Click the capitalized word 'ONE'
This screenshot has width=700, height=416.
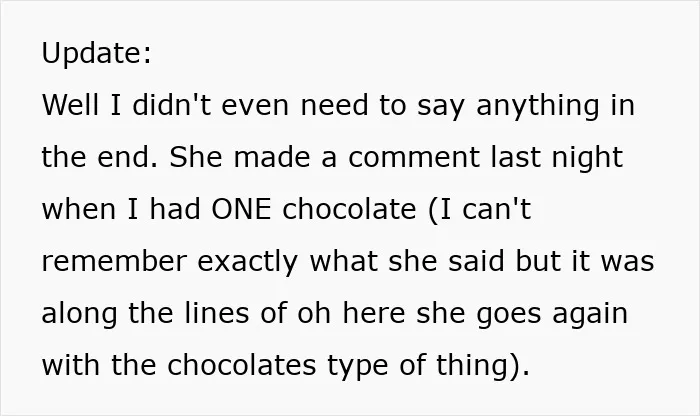point(241,208)
